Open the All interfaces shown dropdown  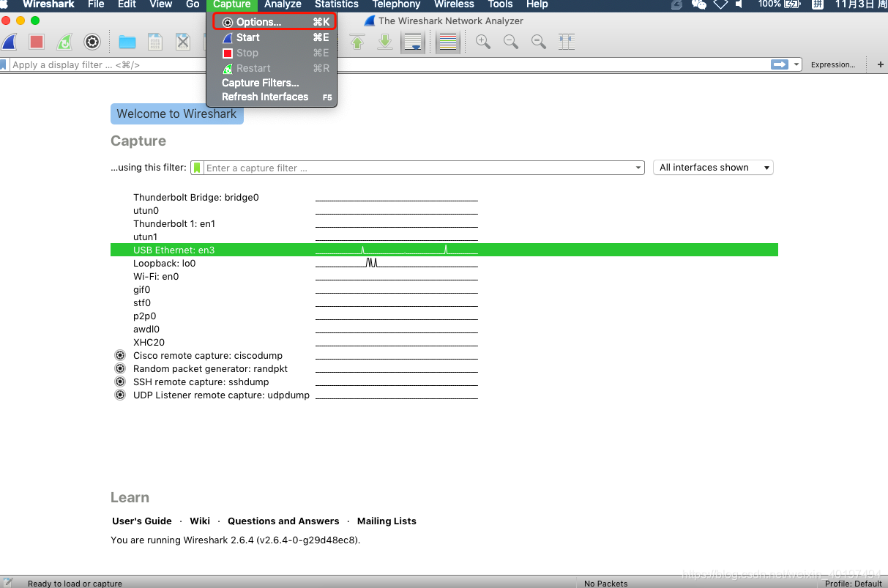(x=713, y=168)
